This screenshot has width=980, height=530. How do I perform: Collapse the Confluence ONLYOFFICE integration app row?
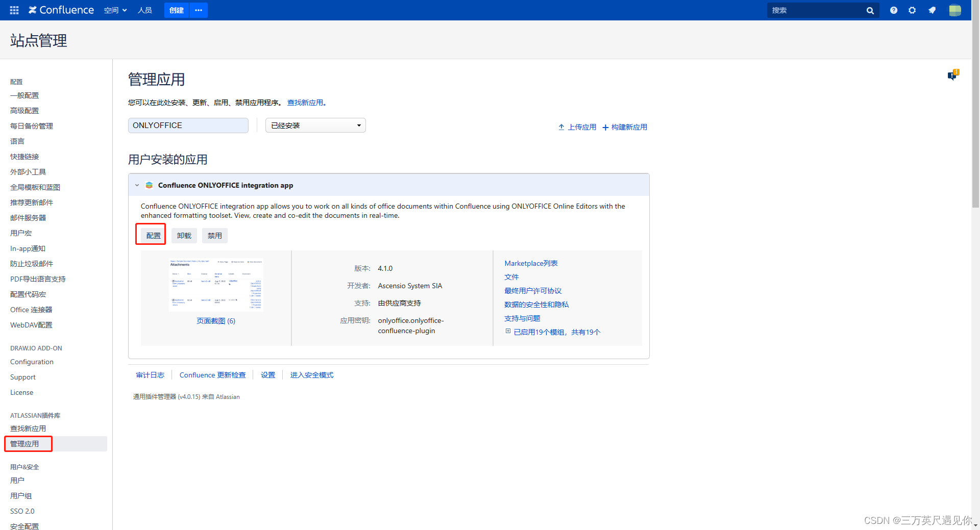pyautogui.click(x=137, y=185)
